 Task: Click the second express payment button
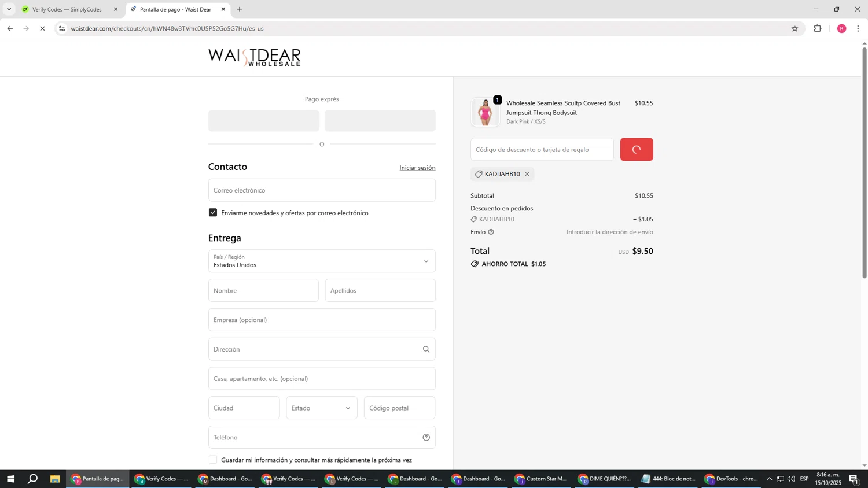click(x=380, y=121)
